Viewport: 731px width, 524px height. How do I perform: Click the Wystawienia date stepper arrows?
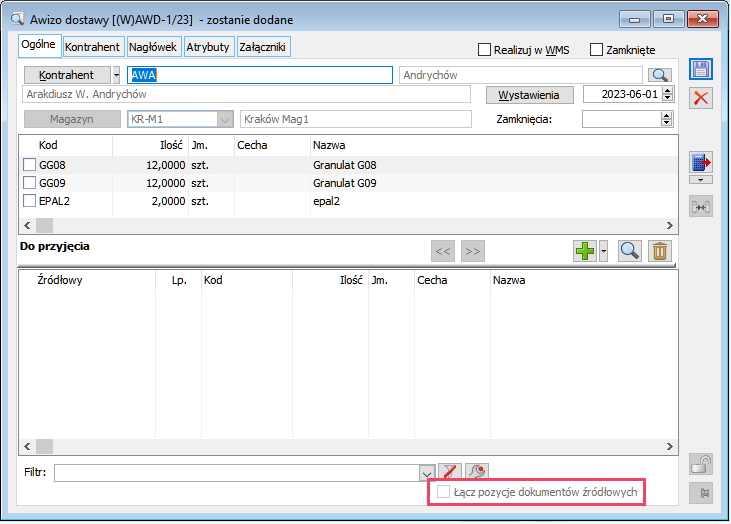668,94
